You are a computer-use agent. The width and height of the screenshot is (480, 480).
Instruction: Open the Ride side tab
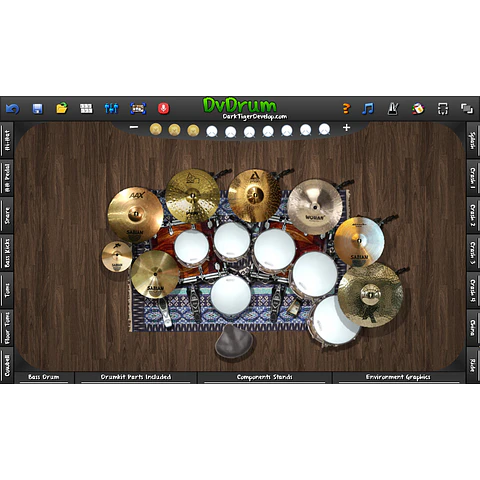point(473,365)
